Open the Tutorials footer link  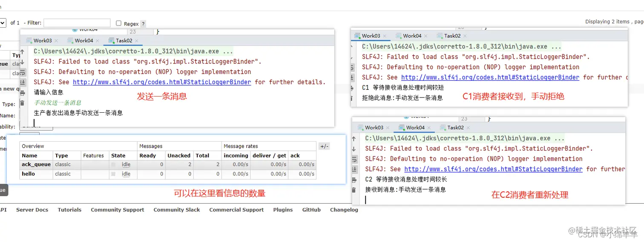pos(69,210)
